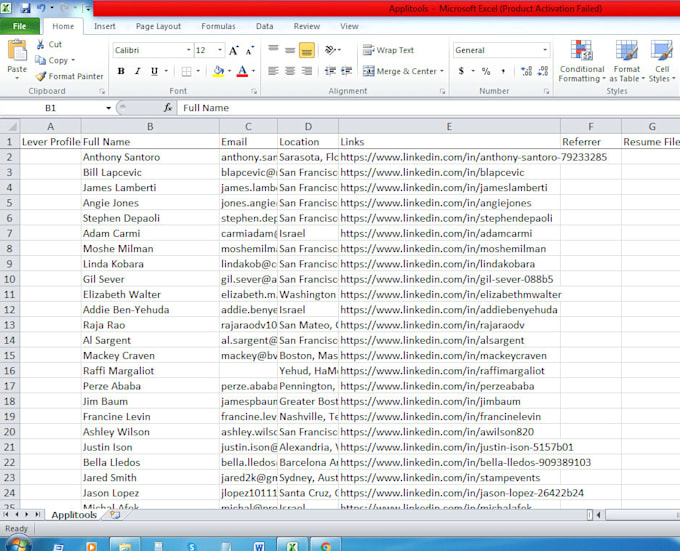Viewport: 680px width, 551px height.
Task: Switch to the Formulas tab
Action: point(218,26)
